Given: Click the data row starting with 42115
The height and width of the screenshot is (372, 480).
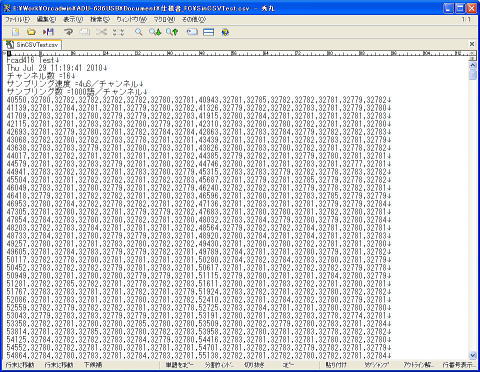Looking at the screenshot, I should [x=199, y=124].
